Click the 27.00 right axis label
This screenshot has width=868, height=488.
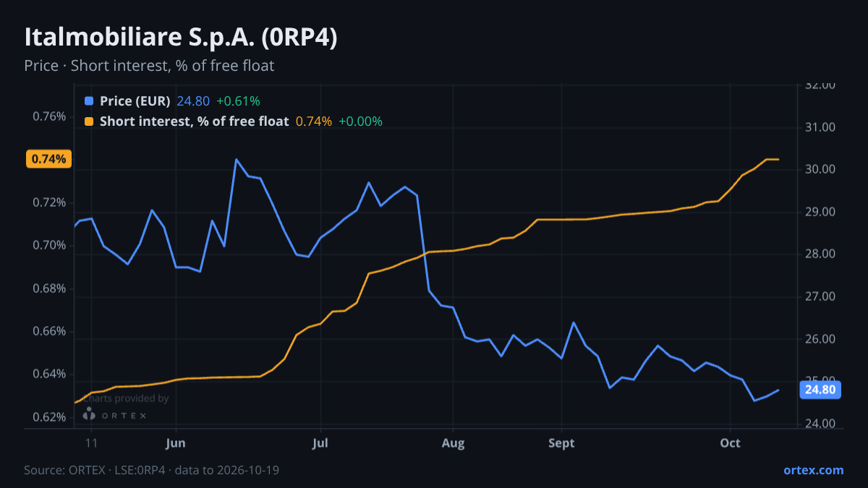pyautogui.click(x=820, y=296)
